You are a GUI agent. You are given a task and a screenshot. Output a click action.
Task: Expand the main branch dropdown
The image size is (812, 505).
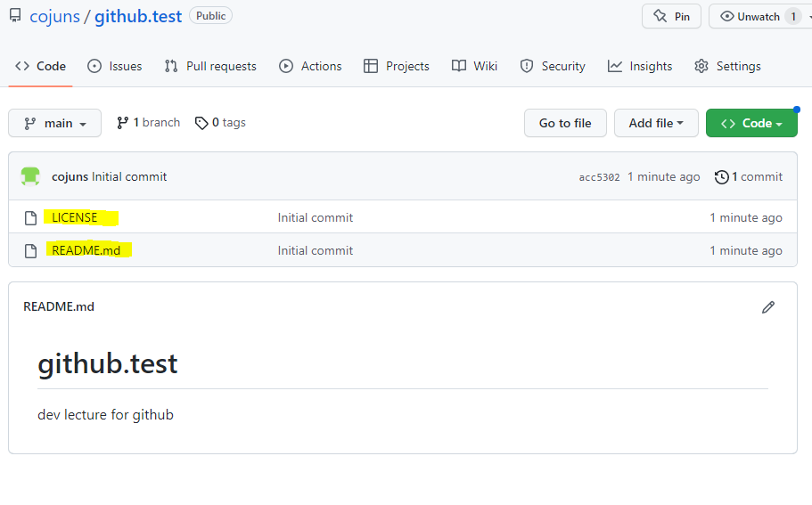point(55,123)
